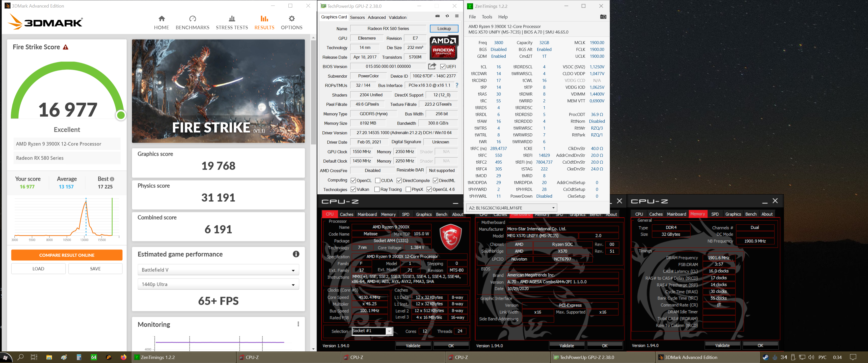
Task: Click the GPU-Z screenshot camera icon
Action: [x=437, y=16]
